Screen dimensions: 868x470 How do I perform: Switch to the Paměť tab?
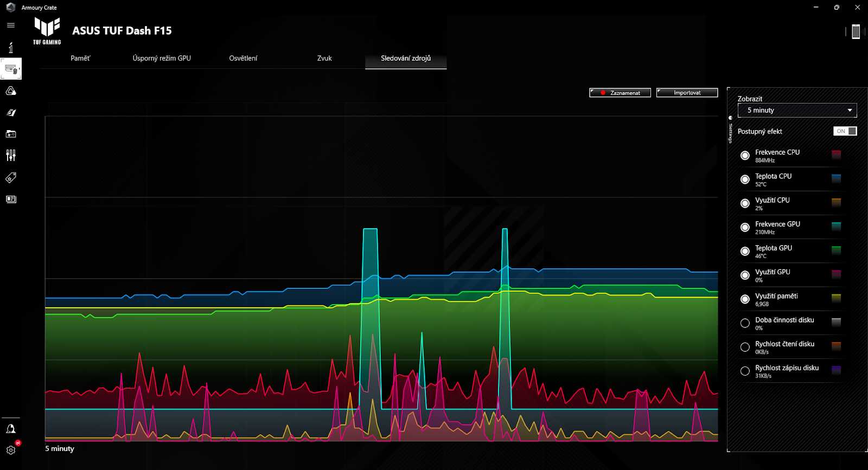point(80,58)
